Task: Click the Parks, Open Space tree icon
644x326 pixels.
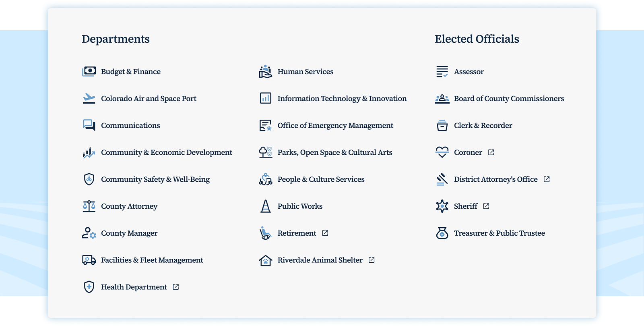Action: click(x=266, y=152)
